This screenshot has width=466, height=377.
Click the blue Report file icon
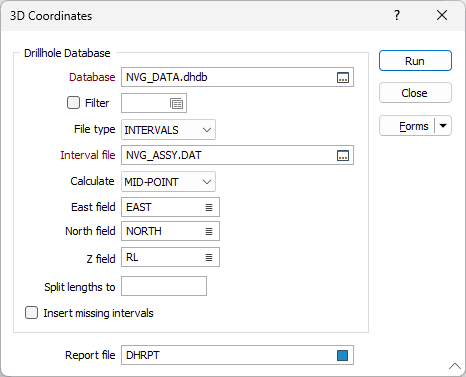pos(342,355)
